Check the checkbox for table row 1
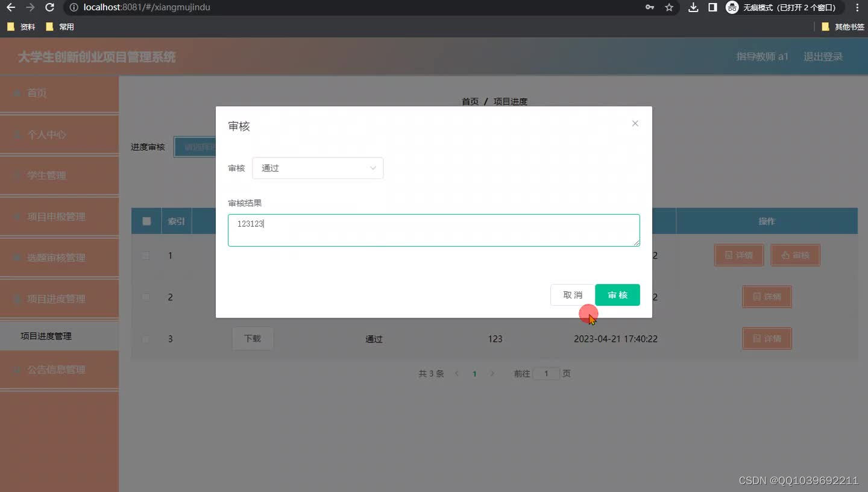This screenshot has width=868, height=492. click(x=145, y=256)
